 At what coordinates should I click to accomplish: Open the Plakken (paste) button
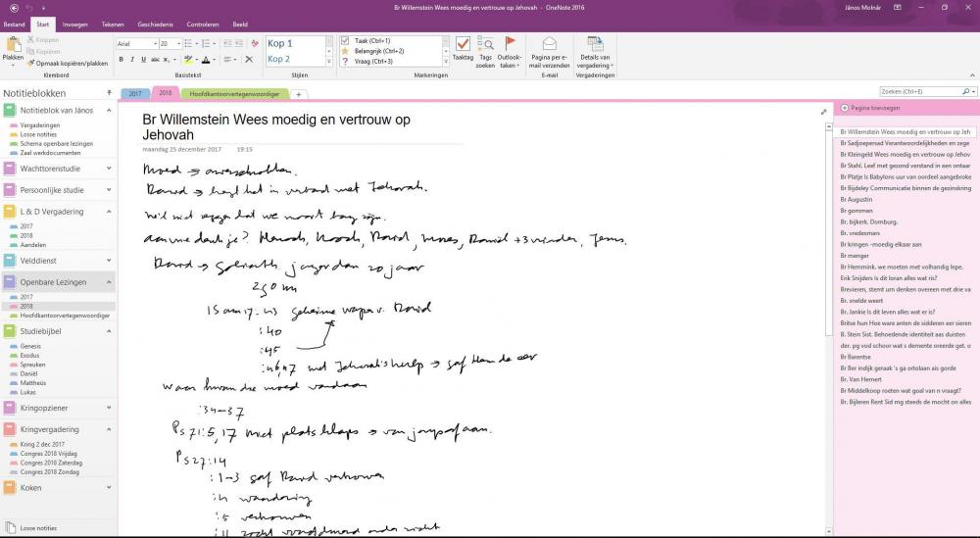click(13, 52)
